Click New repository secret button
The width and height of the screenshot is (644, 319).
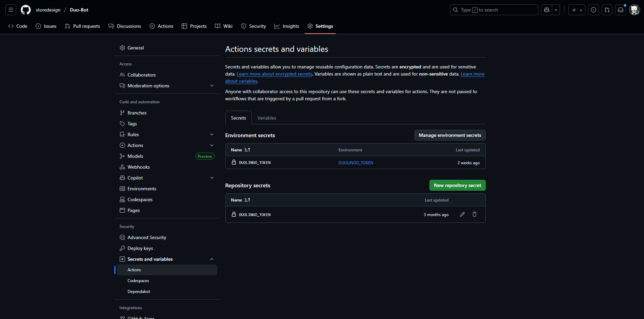click(458, 185)
